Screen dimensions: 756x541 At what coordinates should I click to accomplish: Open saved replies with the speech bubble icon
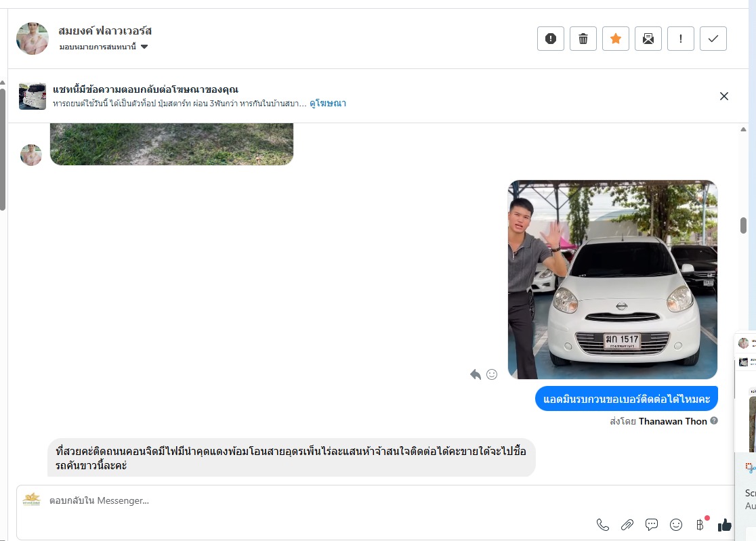point(652,525)
